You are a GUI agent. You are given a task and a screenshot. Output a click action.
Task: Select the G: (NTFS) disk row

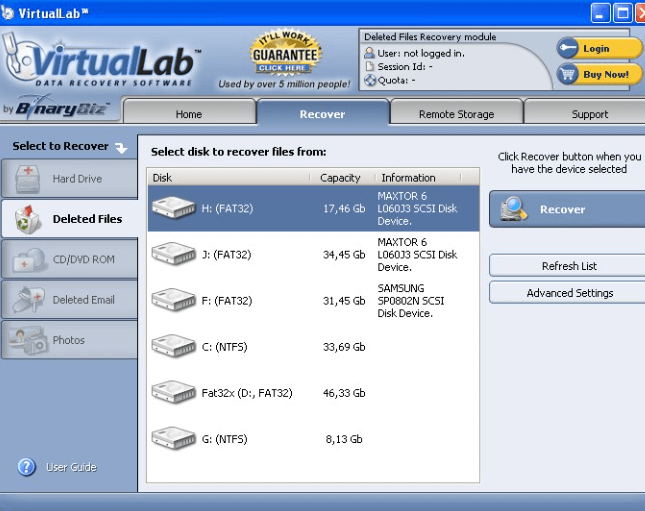[x=313, y=439]
